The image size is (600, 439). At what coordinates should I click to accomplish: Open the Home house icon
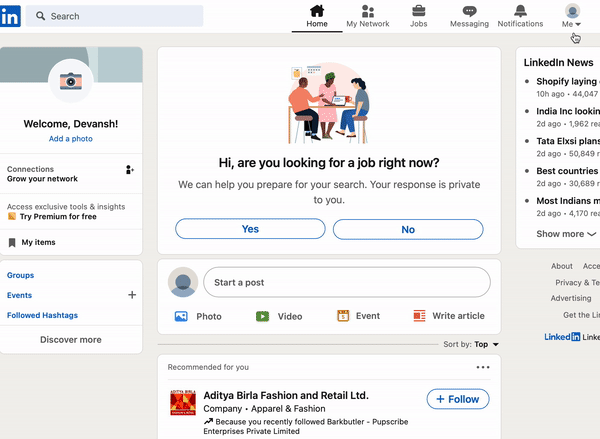[317, 11]
